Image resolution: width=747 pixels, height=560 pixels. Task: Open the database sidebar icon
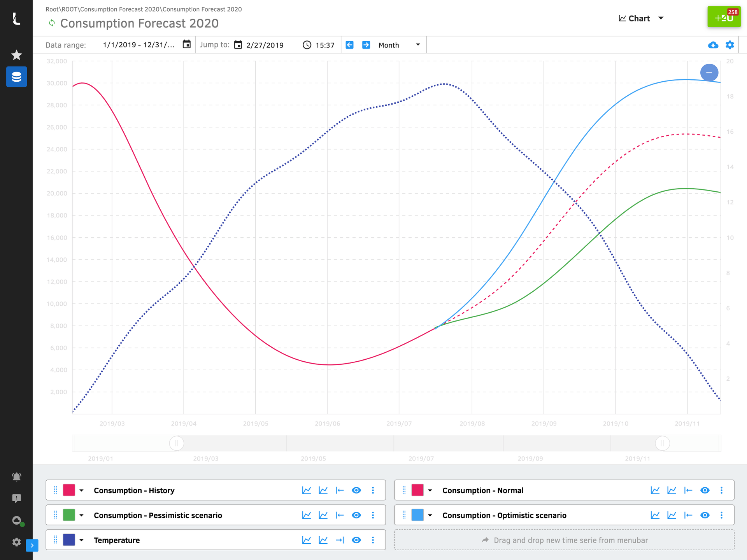point(16,77)
